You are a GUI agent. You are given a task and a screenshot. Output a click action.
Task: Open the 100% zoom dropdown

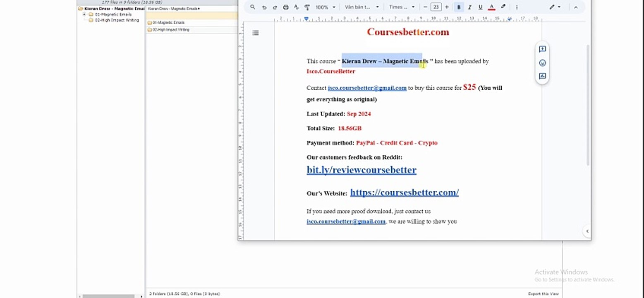(x=325, y=7)
